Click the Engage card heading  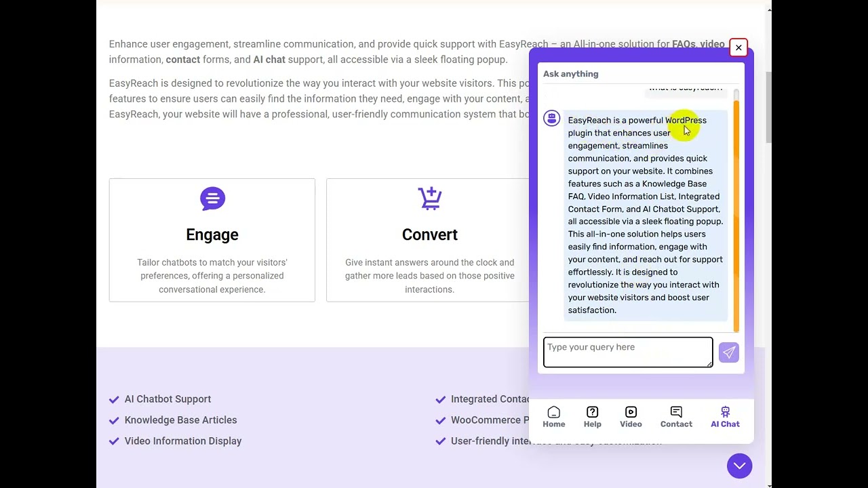212,235
